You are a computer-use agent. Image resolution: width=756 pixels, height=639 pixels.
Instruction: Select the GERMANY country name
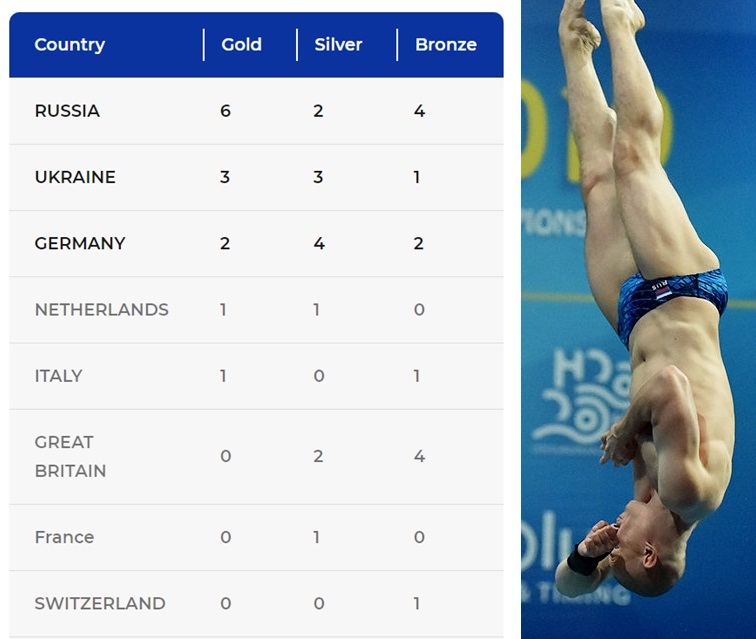pyautogui.click(x=80, y=243)
